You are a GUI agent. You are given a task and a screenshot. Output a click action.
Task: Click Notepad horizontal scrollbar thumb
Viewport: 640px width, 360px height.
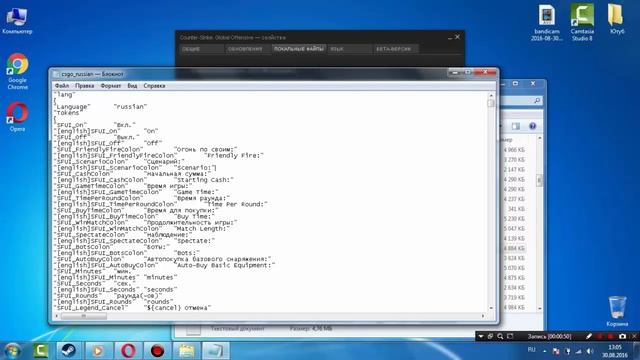point(84,316)
